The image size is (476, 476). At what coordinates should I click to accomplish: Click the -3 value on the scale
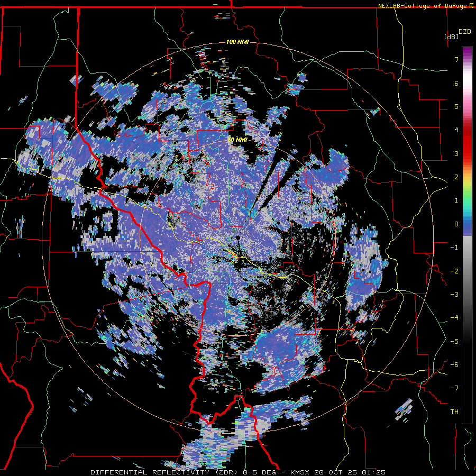[454, 295]
